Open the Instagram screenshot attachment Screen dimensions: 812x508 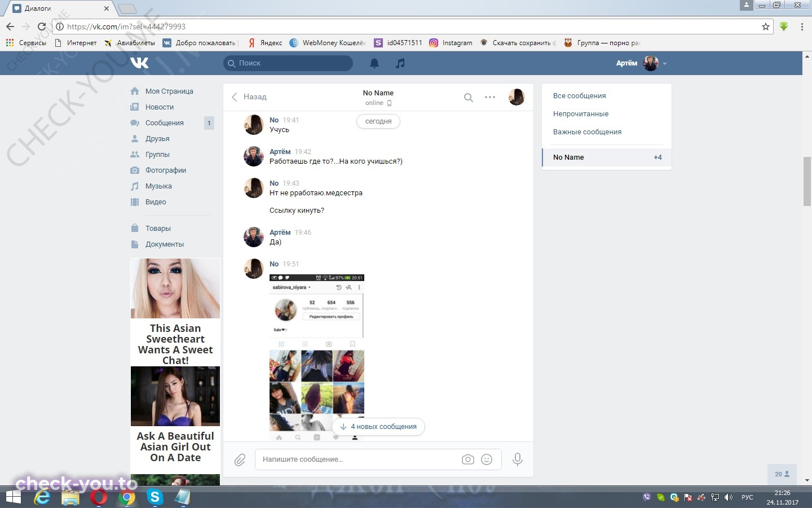point(317,357)
